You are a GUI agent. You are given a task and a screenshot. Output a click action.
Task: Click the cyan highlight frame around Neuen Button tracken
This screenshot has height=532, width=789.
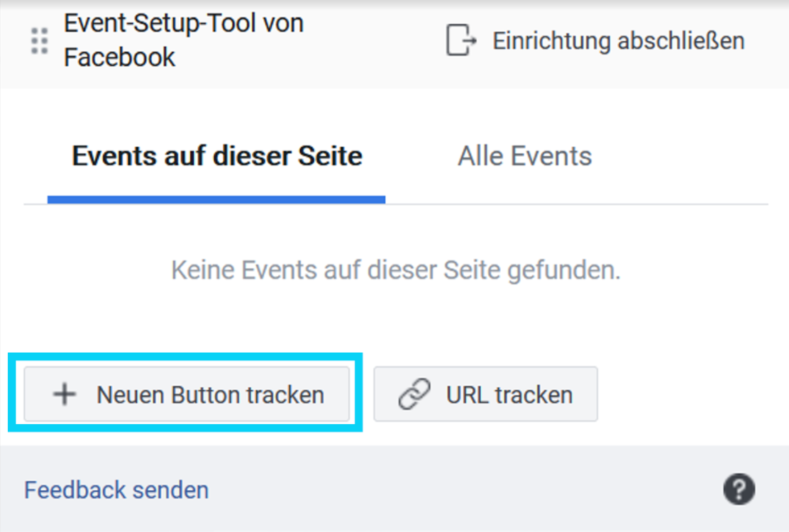pos(185,355)
